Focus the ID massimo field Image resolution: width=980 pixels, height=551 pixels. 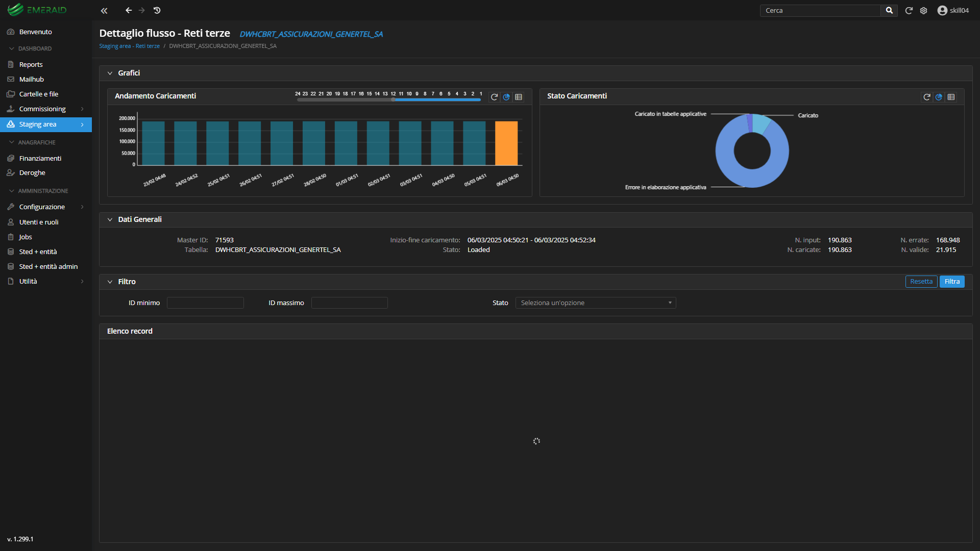(x=350, y=303)
